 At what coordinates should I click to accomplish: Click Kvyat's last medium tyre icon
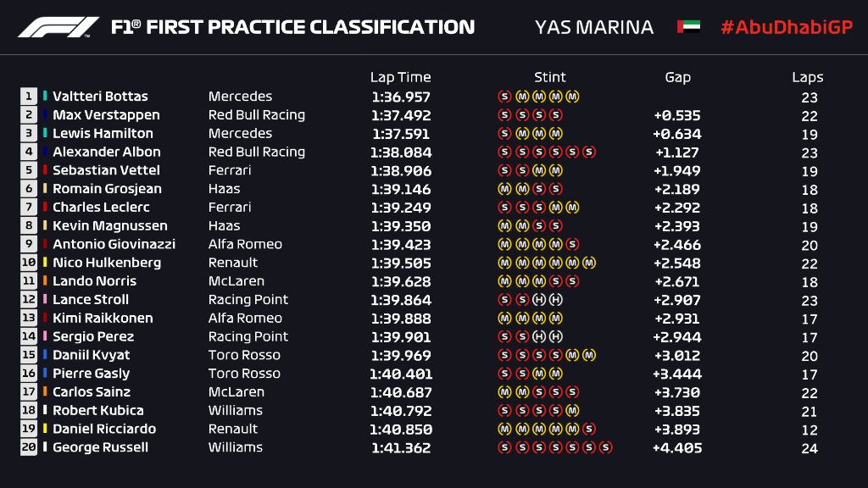tap(589, 355)
